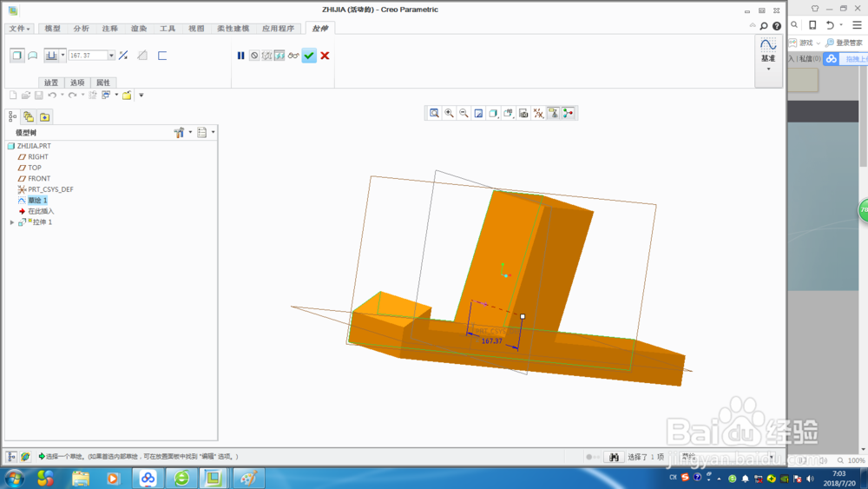Click the zoom in icon
The height and width of the screenshot is (489, 868).
click(x=450, y=113)
